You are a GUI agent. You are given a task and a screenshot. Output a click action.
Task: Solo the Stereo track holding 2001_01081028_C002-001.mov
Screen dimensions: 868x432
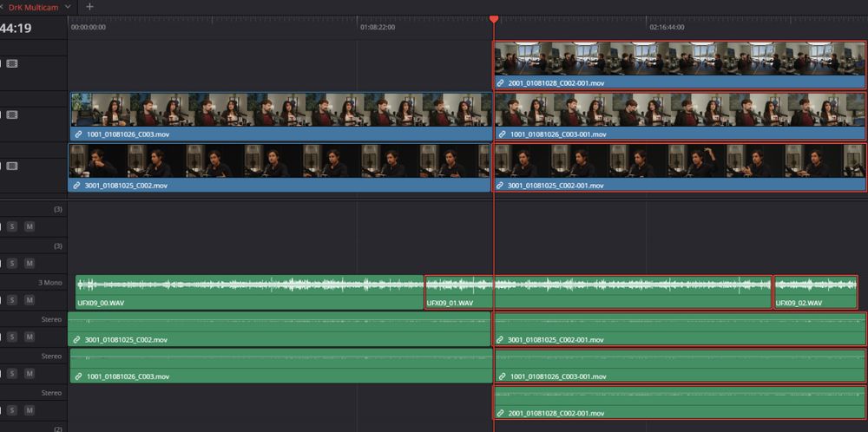pyautogui.click(x=12, y=410)
